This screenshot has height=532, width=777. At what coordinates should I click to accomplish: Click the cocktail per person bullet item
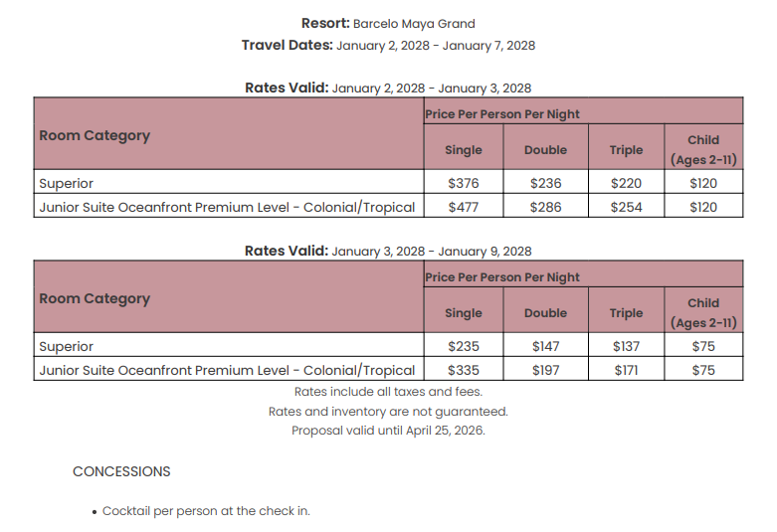tap(206, 511)
